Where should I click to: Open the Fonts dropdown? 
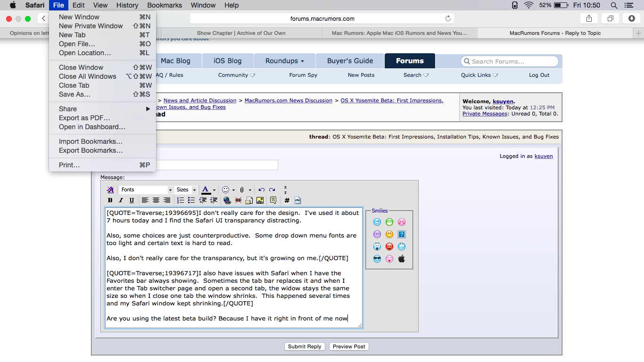click(x=146, y=189)
